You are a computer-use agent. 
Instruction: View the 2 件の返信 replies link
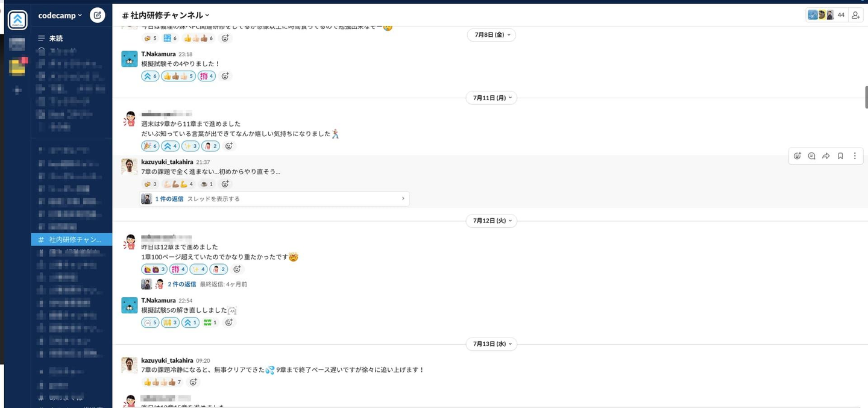pos(181,284)
